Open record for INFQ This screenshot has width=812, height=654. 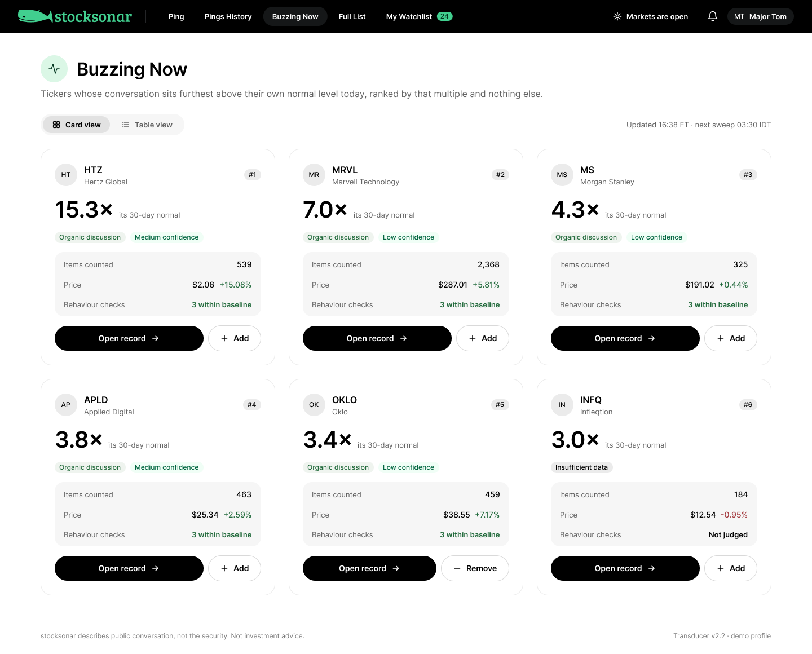coord(625,568)
